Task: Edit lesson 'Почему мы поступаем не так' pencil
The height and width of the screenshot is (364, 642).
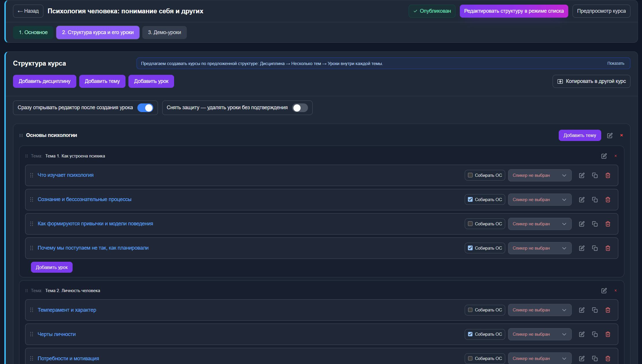Action: pos(582,248)
